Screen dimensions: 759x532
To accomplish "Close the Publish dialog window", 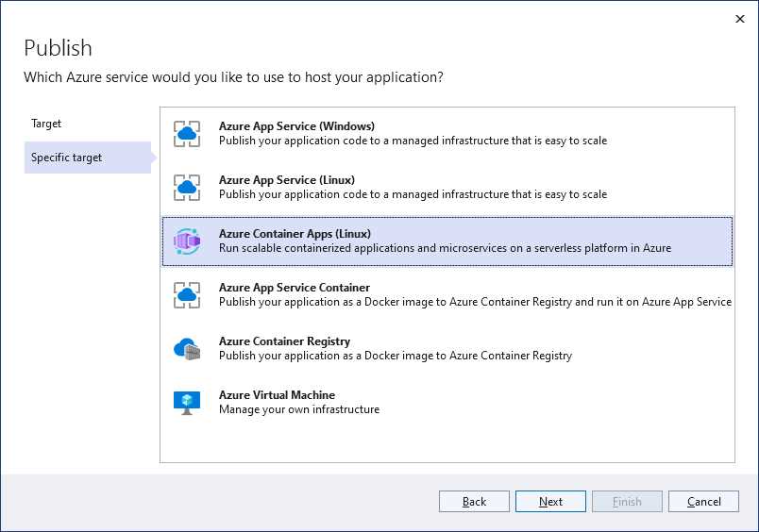I will click(x=739, y=19).
